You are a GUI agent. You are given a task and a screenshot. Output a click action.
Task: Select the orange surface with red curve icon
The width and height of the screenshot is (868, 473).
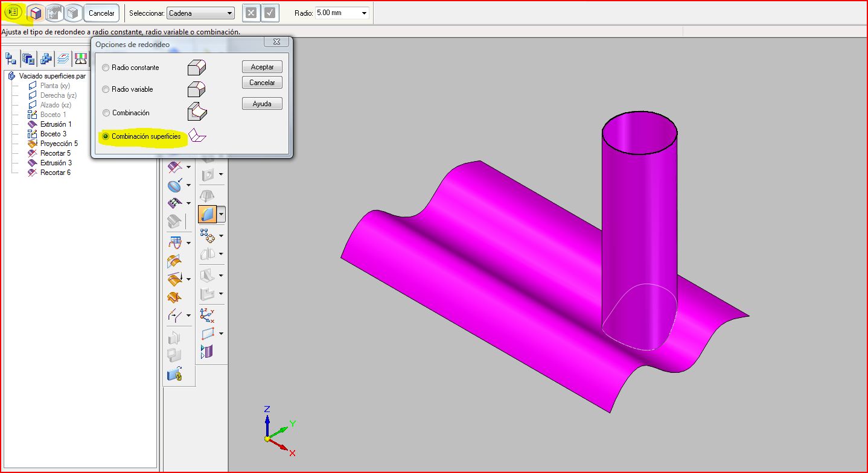(x=174, y=297)
